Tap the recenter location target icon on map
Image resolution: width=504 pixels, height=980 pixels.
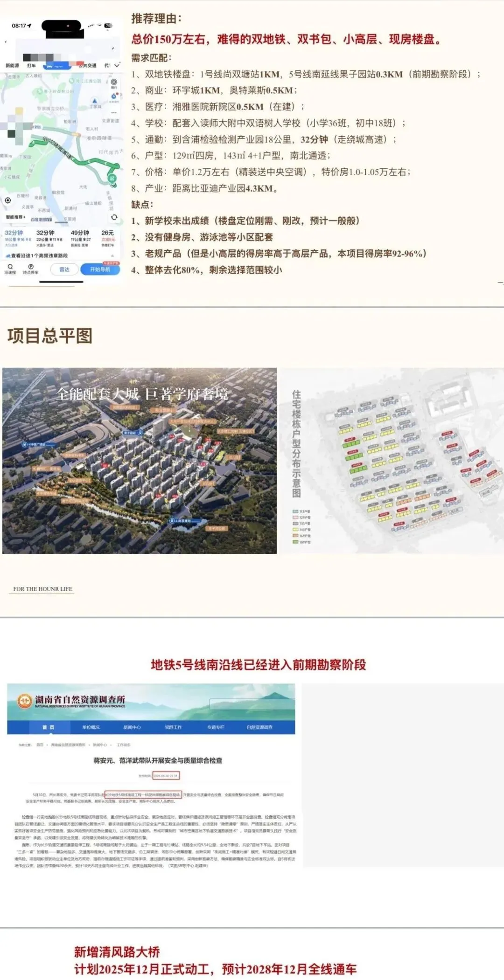[x=8, y=200]
